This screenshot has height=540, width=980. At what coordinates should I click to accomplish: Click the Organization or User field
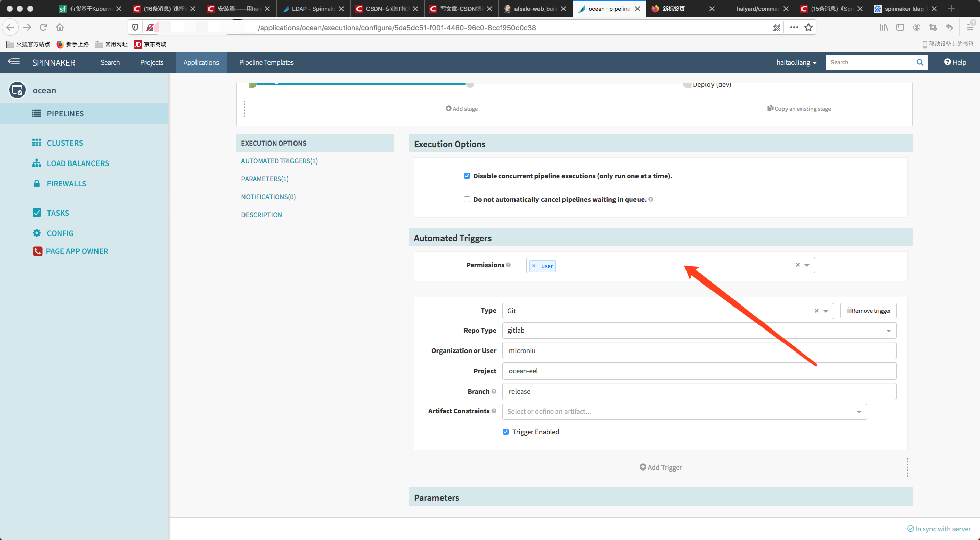click(x=699, y=350)
